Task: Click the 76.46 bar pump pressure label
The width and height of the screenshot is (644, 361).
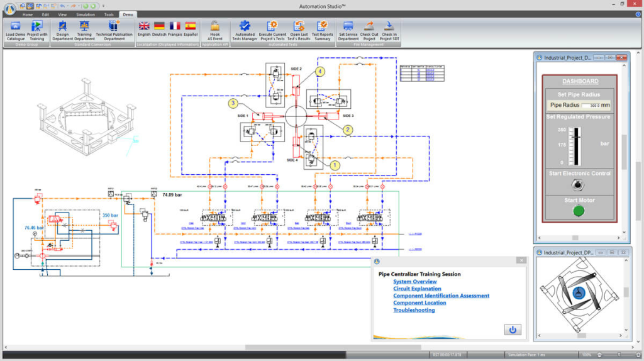Action: coord(34,228)
